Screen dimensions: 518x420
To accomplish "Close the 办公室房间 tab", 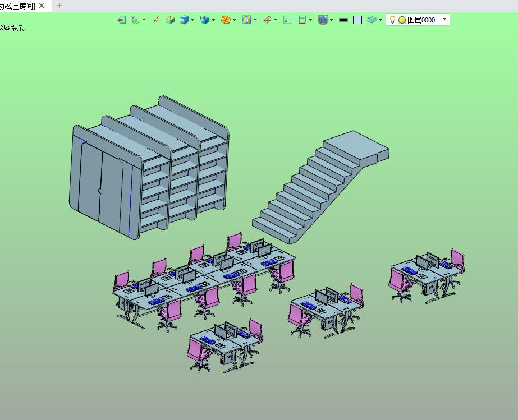I will (x=42, y=6).
